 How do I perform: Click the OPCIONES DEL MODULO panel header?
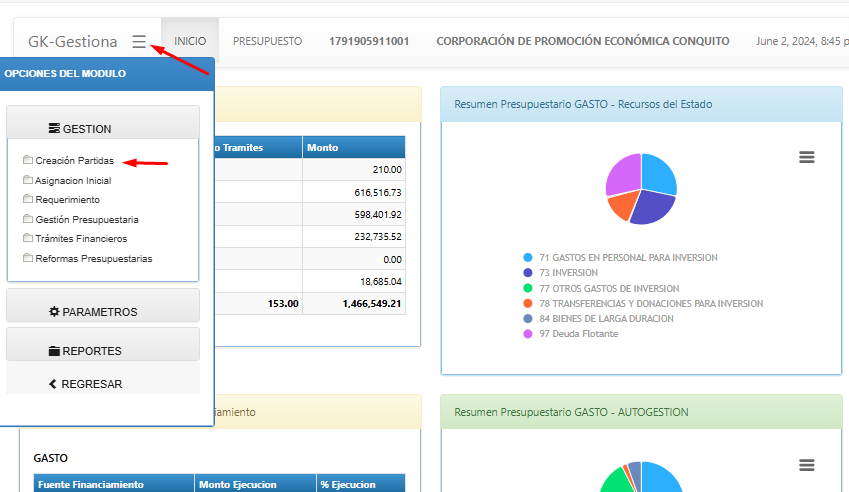coord(107,74)
